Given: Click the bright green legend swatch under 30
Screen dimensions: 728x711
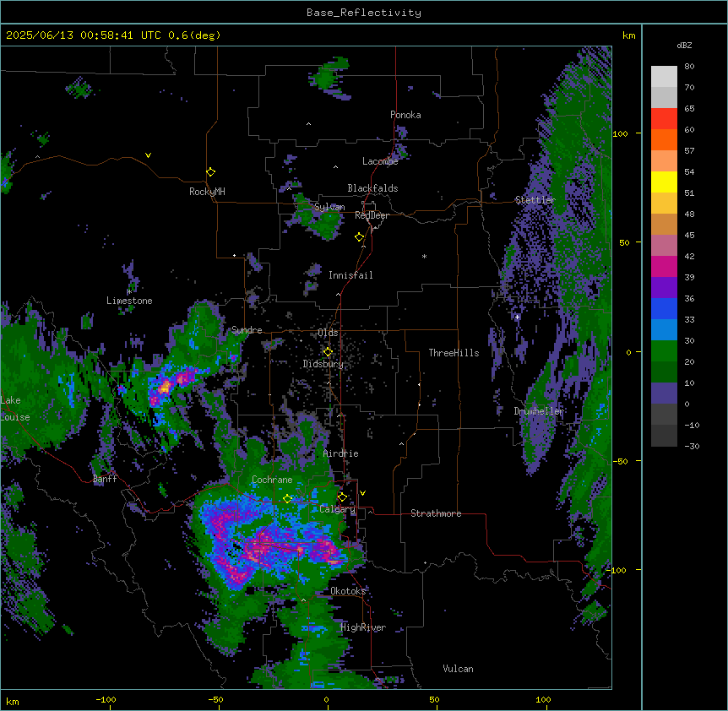Looking at the screenshot, I should pos(664,351).
